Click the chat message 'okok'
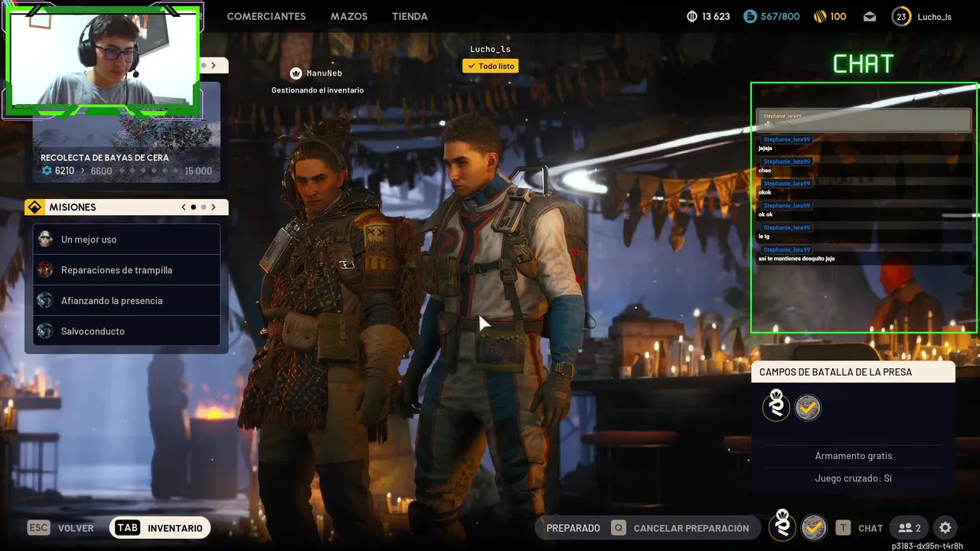This screenshot has height=551, width=980. (x=765, y=193)
